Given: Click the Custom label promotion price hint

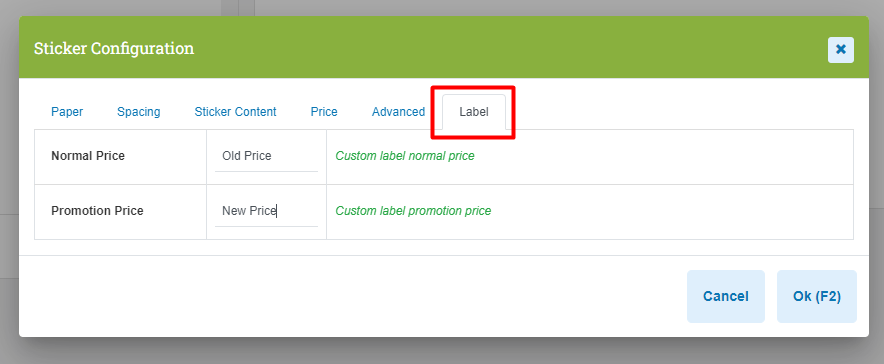Looking at the screenshot, I should tap(413, 211).
